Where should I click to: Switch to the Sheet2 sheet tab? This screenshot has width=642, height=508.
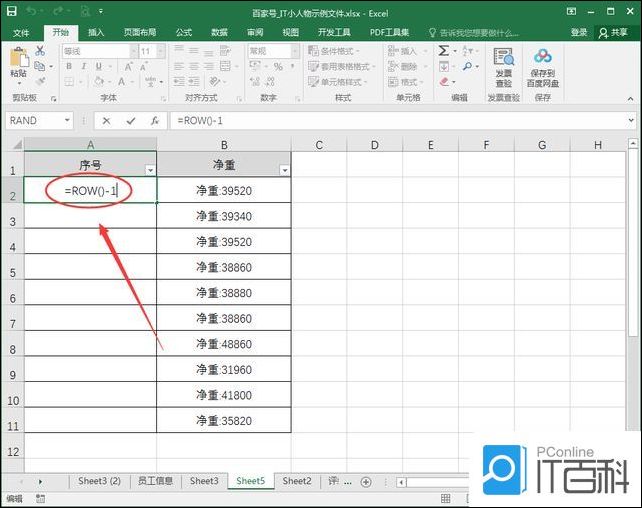tap(296, 481)
